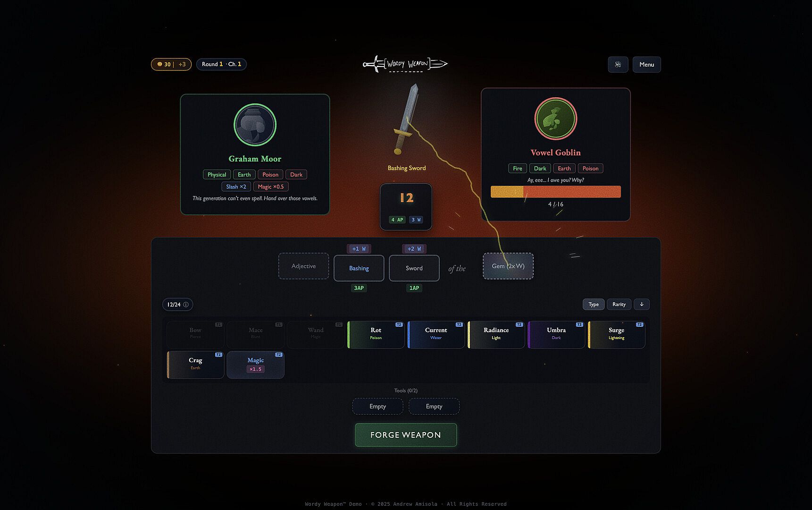The height and width of the screenshot is (510, 812).
Task: Click the Bashing Sword weapon image
Action: point(406,119)
